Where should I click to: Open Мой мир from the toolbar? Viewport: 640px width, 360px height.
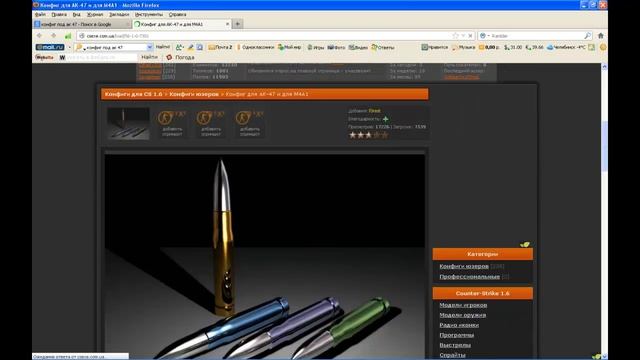[x=289, y=47]
